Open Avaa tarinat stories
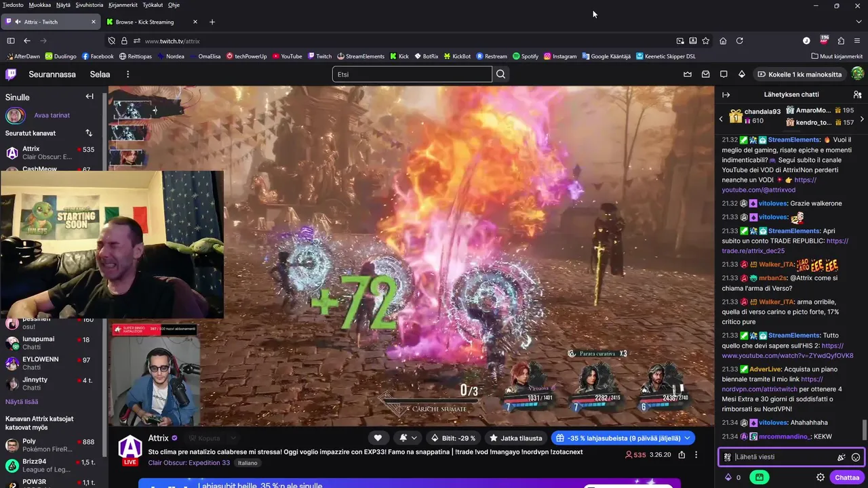 [x=52, y=115]
